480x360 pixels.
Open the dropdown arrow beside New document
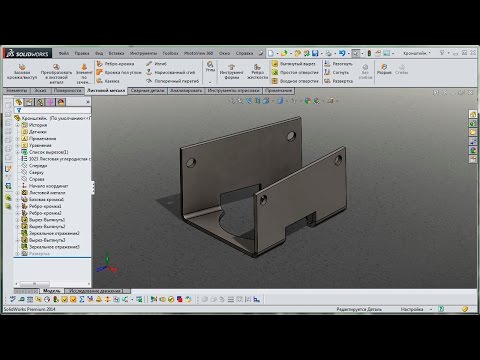[x=277, y=53]
